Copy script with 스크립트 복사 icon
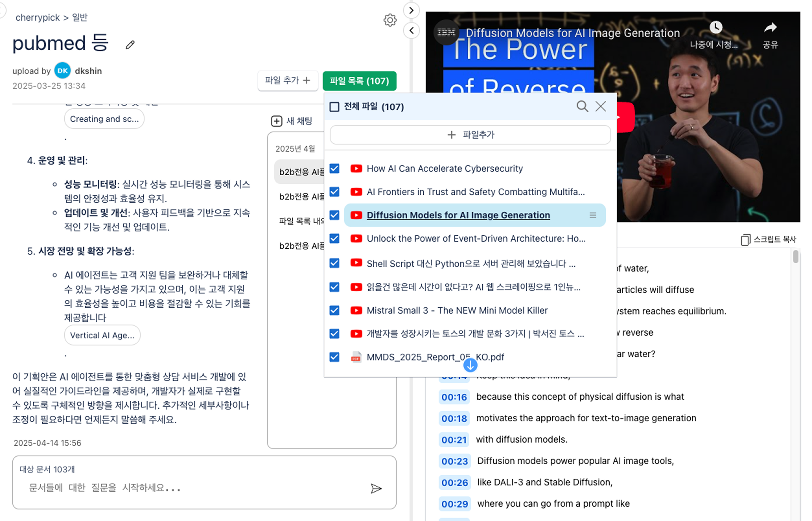The image size is (812, 521). (x=745, y=240)
